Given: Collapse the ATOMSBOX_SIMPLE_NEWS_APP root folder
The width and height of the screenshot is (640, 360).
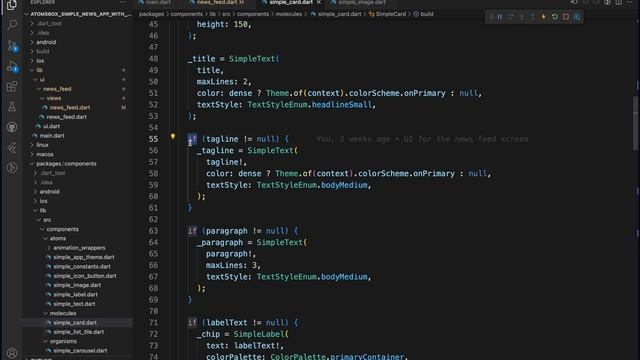Looking at the screenshot, I should (x=78, y=14).
